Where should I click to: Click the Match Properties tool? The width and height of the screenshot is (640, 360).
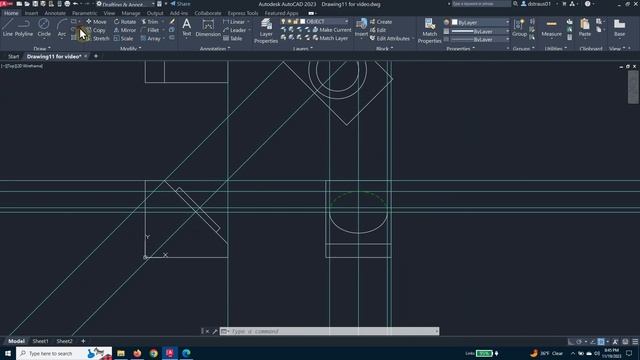coord(429,31)
